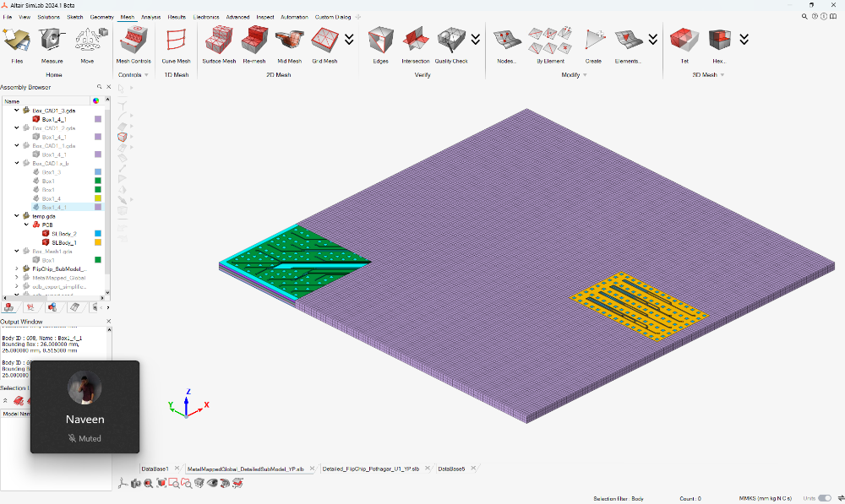Switch to the DataBase5 tab
This screenshot has height=504, width=845.
451,469
